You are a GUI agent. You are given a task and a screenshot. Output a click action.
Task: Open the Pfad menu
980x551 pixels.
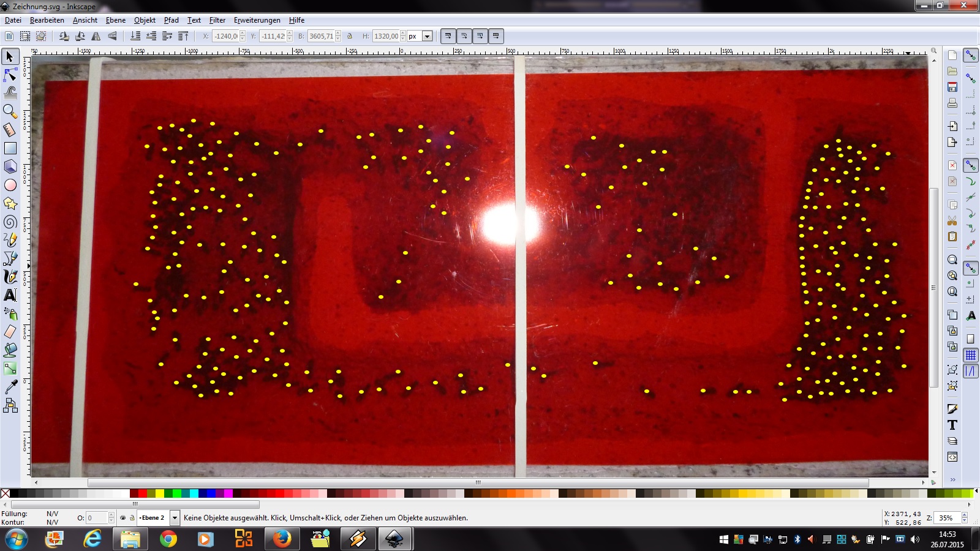pos(171,20)
